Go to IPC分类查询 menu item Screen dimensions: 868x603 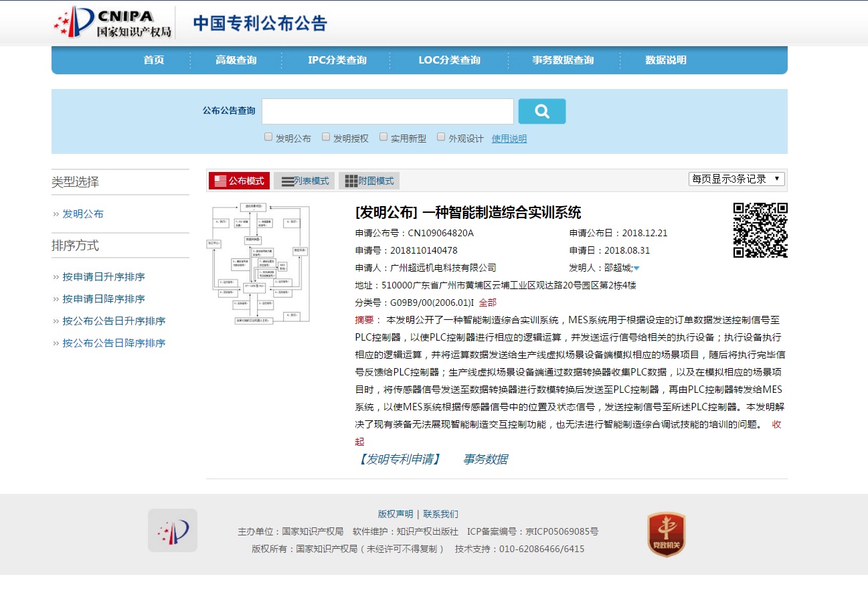[x=337, y=60]
